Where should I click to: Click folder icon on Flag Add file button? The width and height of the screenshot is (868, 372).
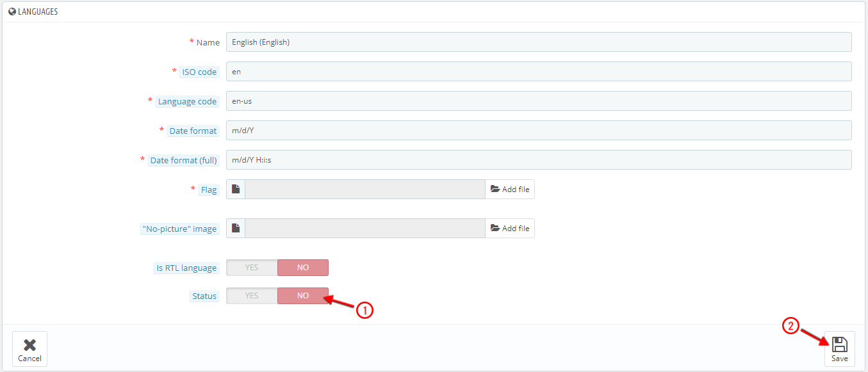pos(495,190)
